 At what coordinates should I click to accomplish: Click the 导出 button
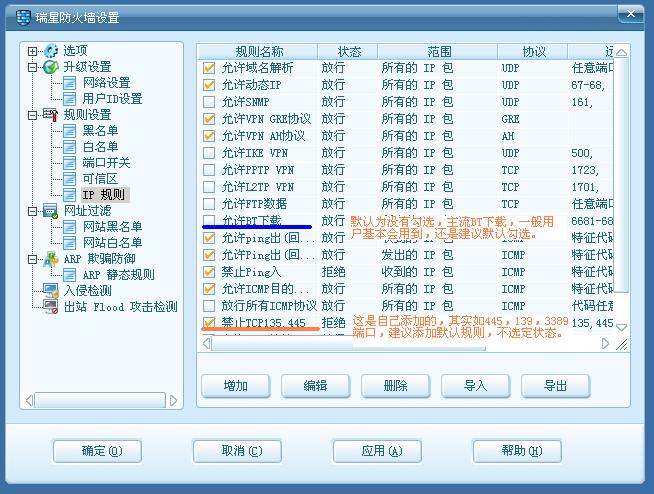[556, 386]
